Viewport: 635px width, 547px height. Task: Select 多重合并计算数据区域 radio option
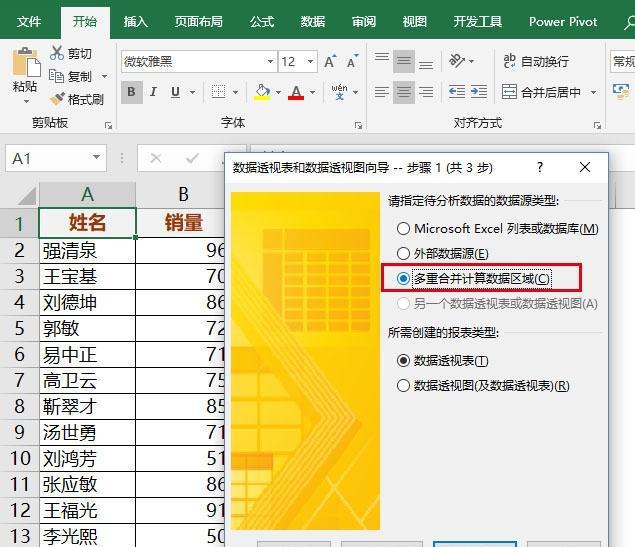tap(474, 279)
